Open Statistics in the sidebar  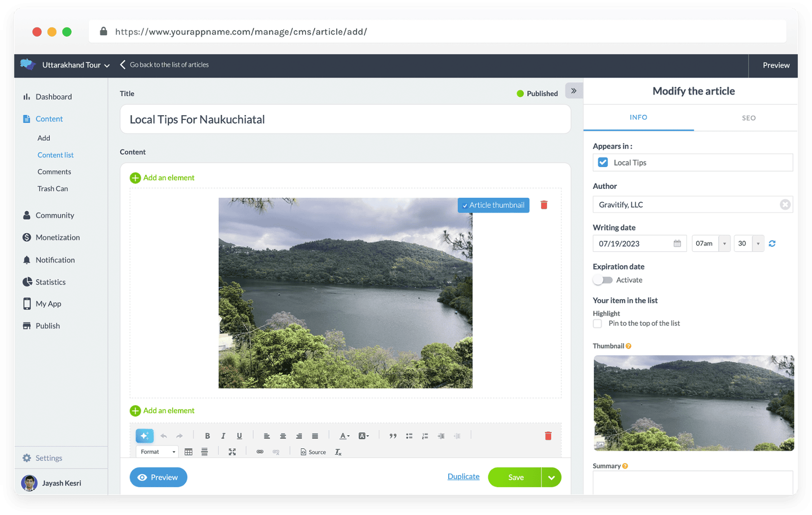coord(50,282)
